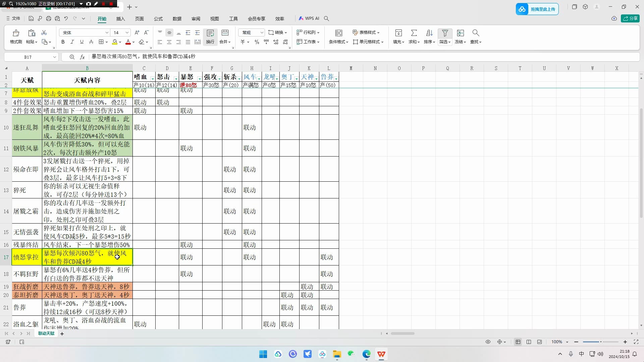Toggle eye protection mode in status bar

coord(488,342)
